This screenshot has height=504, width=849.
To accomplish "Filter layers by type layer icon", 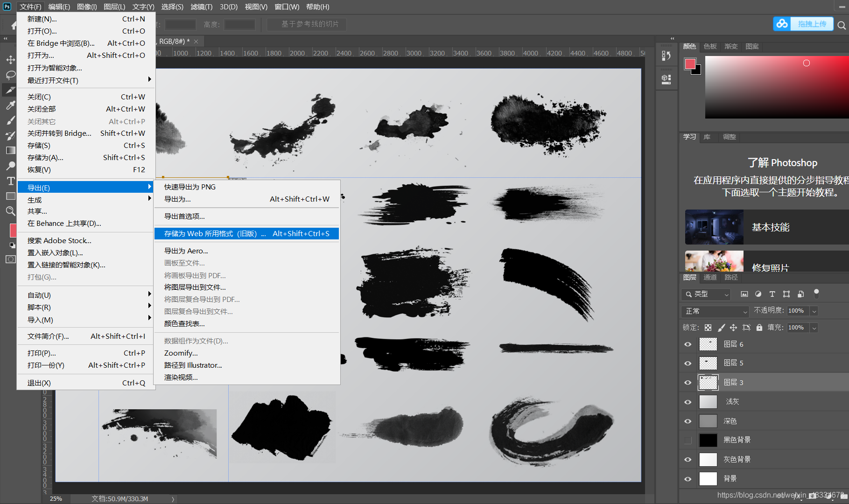I will pyautogui.click(x=772, y=294).
